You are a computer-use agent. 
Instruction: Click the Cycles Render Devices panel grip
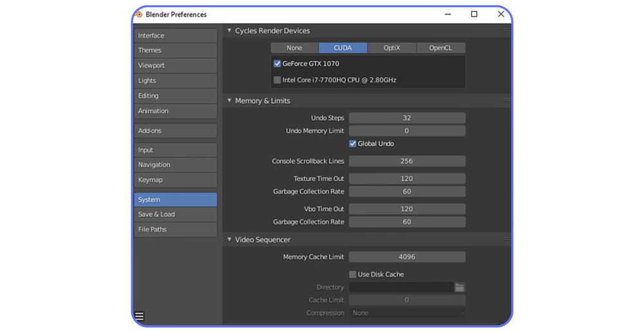tap(507, 30)
